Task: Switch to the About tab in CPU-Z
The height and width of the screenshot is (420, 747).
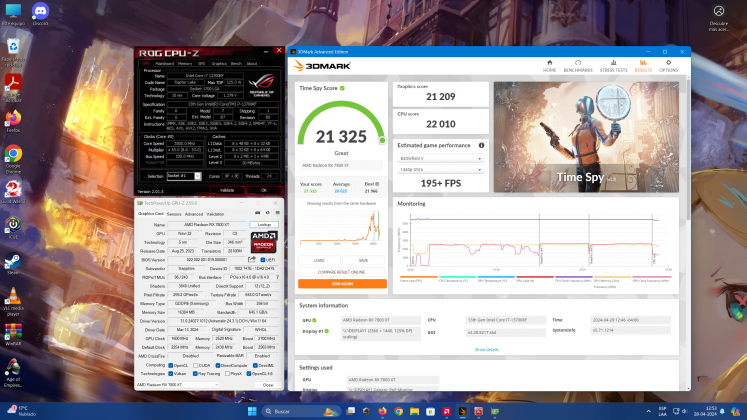Action: point(252,63)
